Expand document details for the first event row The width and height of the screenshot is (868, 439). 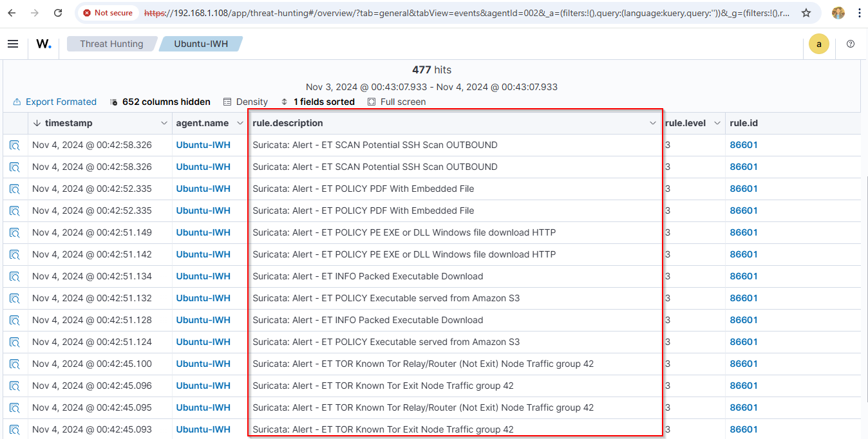[x=15, y=145]
